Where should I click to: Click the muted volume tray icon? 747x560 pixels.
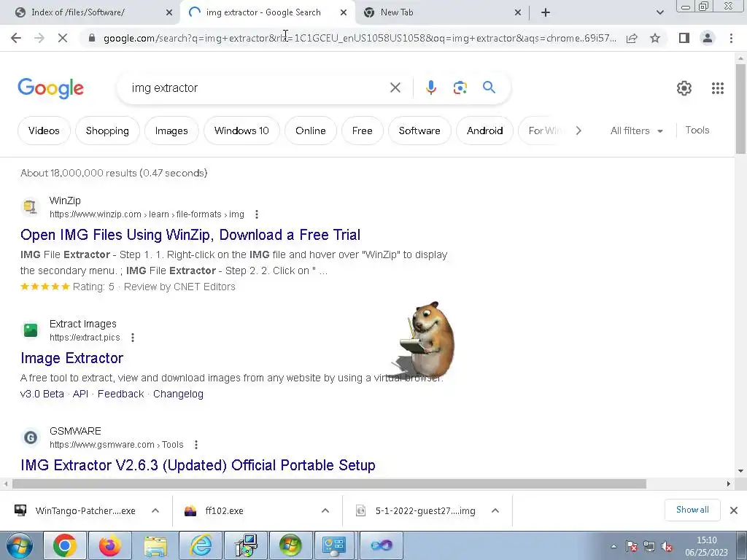(667, 546)
